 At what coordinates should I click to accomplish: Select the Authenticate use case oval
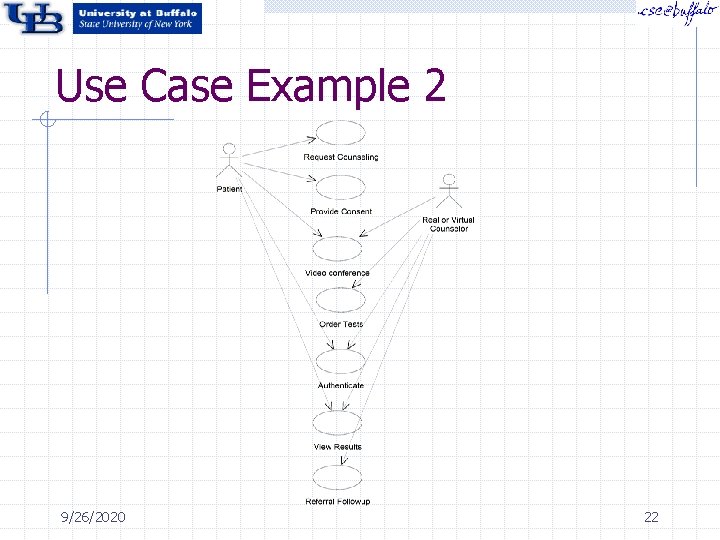[x=340, y=361]
